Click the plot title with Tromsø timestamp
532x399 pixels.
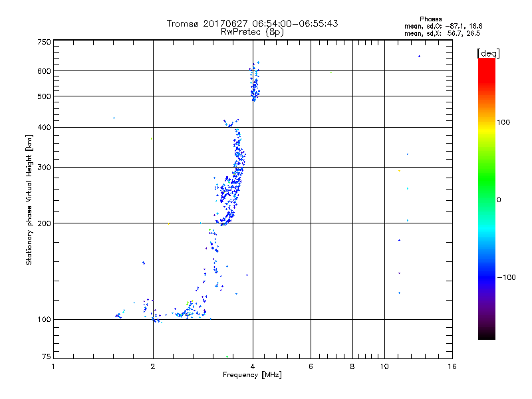click(x=252, y=23)
